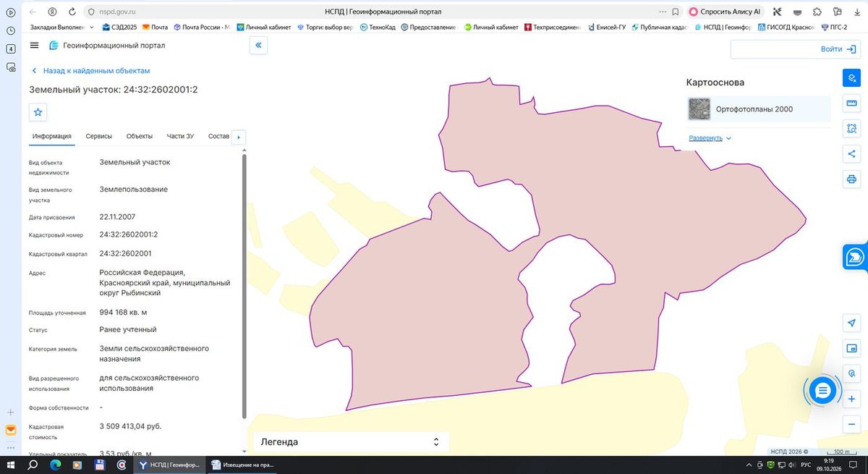
Task: Select the ruler measurement tool
Action: point(851,103)
